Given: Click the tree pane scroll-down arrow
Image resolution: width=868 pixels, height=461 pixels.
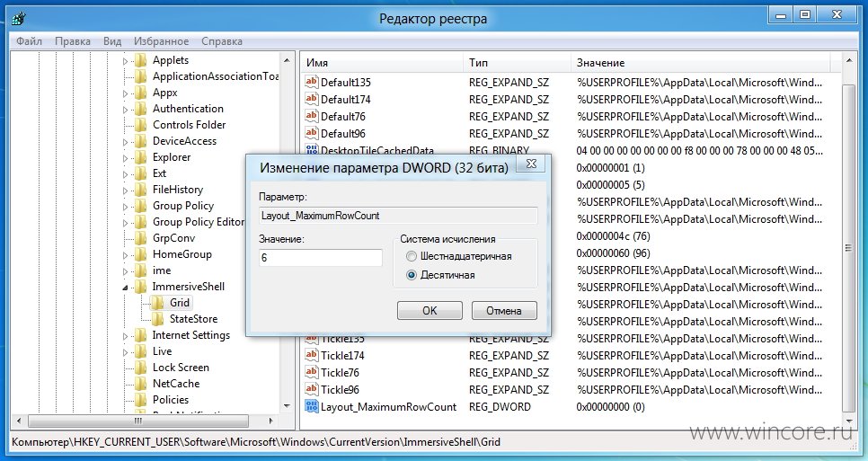Looking at the screenshot, I should 287,406.
